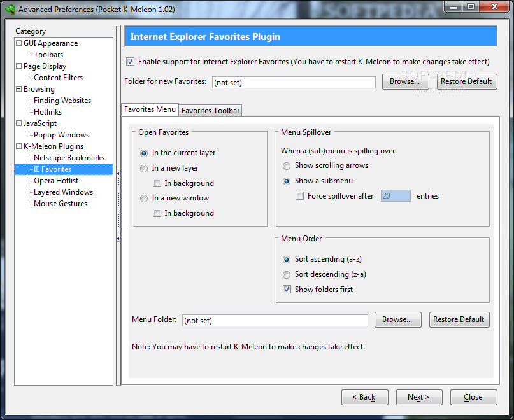The width and height of the screenshot is (514, 420).
Task: Select Layered Windows category
Action: [63, 192]
